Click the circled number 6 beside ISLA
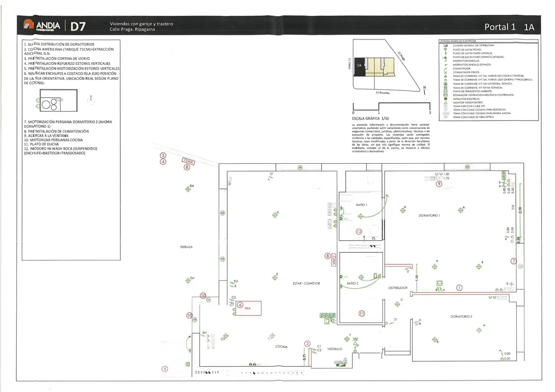The width and height of the screenshot is (555, 392). [x=240, y=305]
